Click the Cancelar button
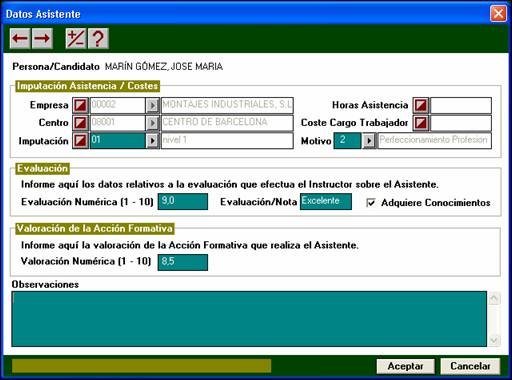 [470, 366]
